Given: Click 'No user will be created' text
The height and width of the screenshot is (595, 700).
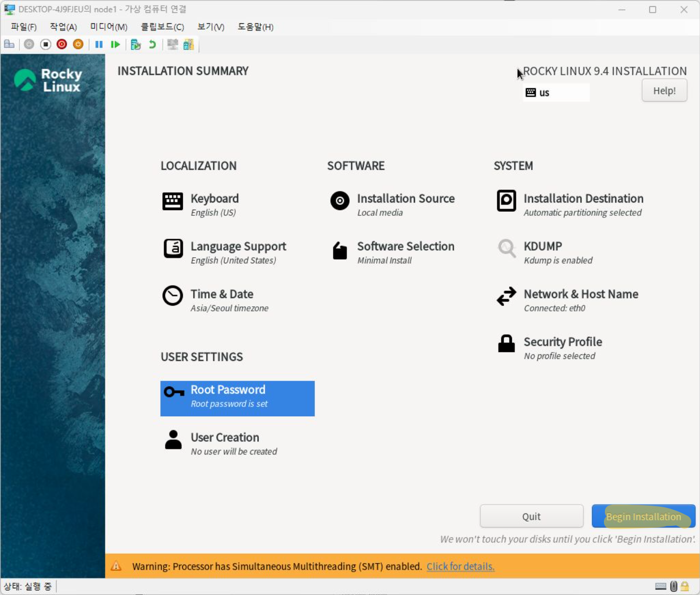Looking at the screenshot, I should [234, 451].
